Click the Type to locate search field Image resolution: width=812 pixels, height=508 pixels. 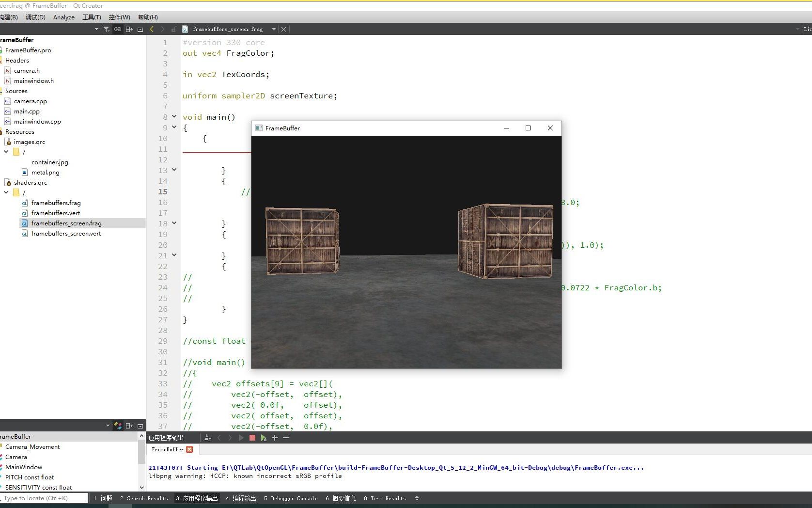(44, 498)
